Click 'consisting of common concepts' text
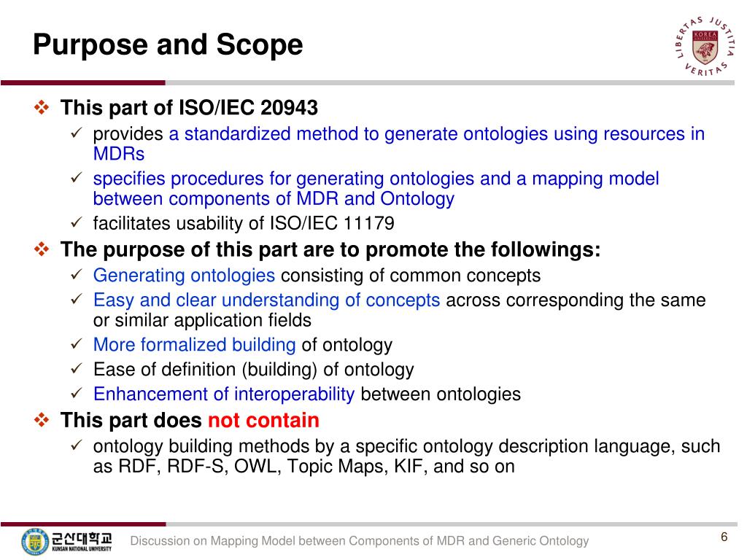The width and height of the screenshot is (747, 560). [x=411, y=276]
